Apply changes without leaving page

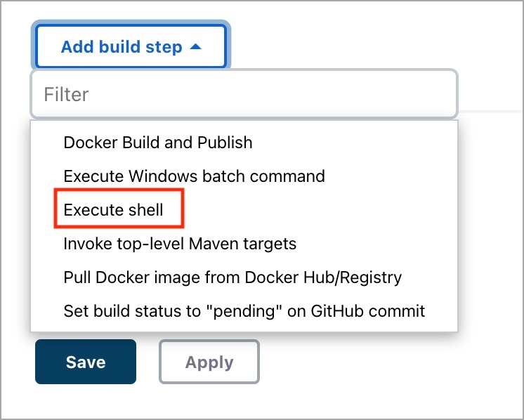pyautogui.click(x=209, y=362)
